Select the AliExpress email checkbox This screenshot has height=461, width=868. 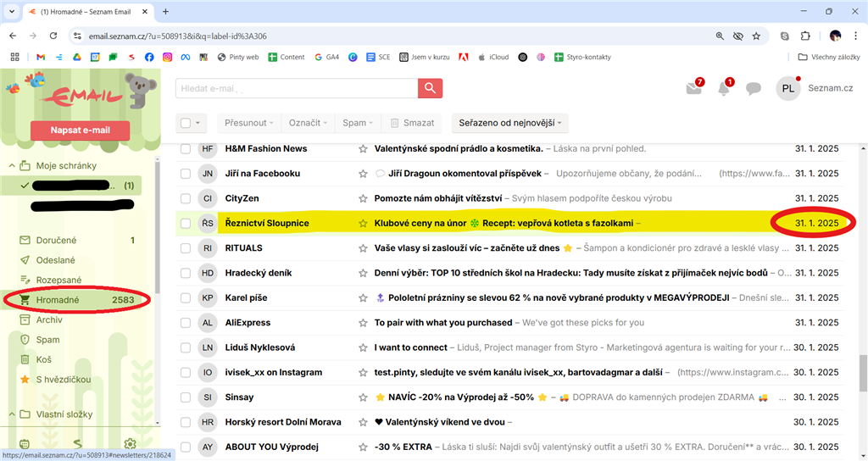click(x=186, y=323)
